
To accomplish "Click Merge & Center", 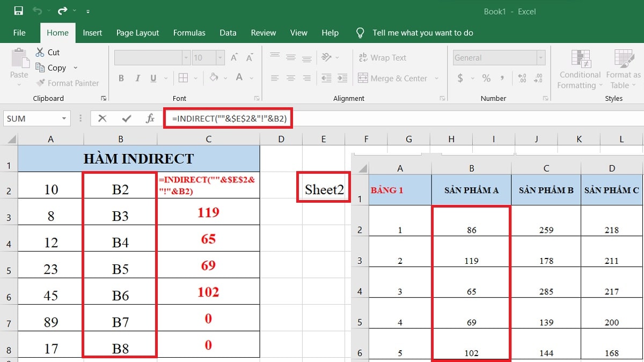I will [396, 78].
